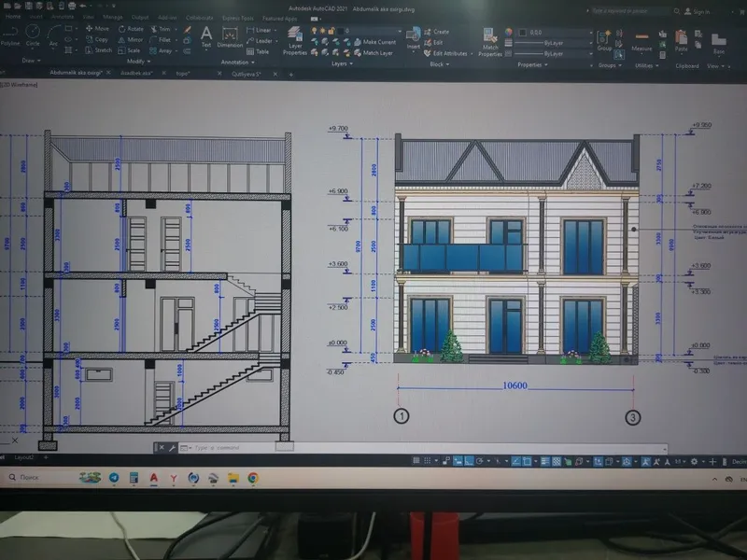Select the Arc draw tool

pos(53,36)
